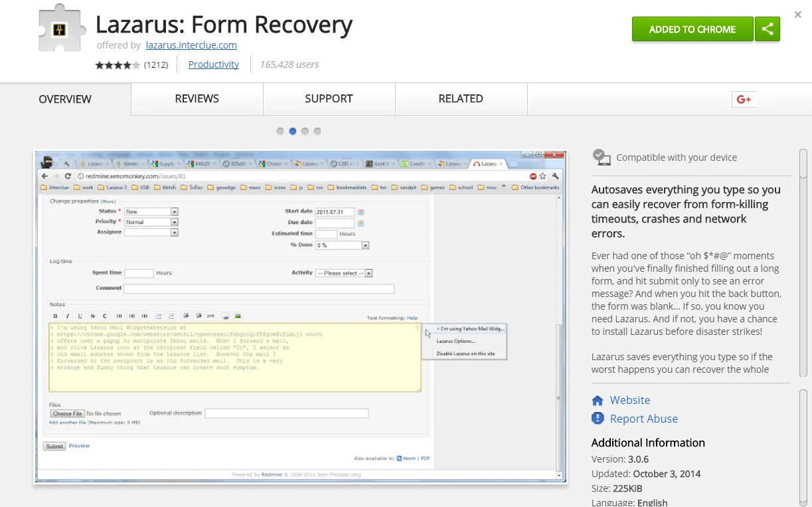Select the first screenshot carousel dot
Screen dimensions: 812x507
pos(280,132)
